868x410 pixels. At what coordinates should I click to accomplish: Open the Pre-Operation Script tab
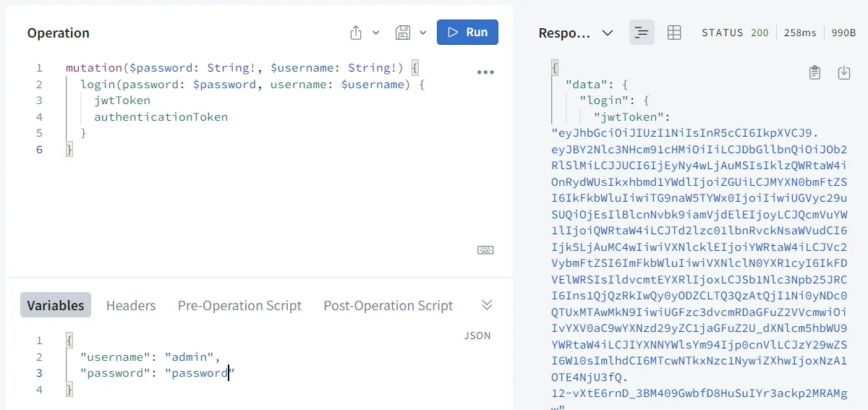tap(239, 305)
